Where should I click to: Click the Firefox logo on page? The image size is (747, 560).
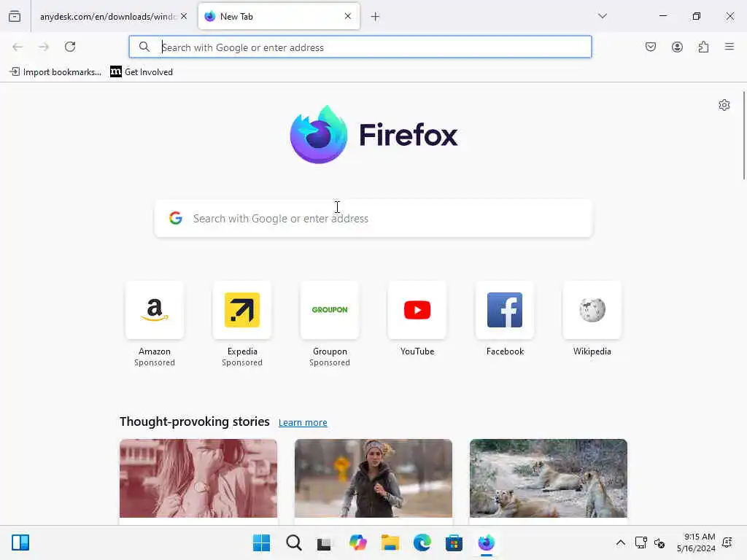point(374,134)
